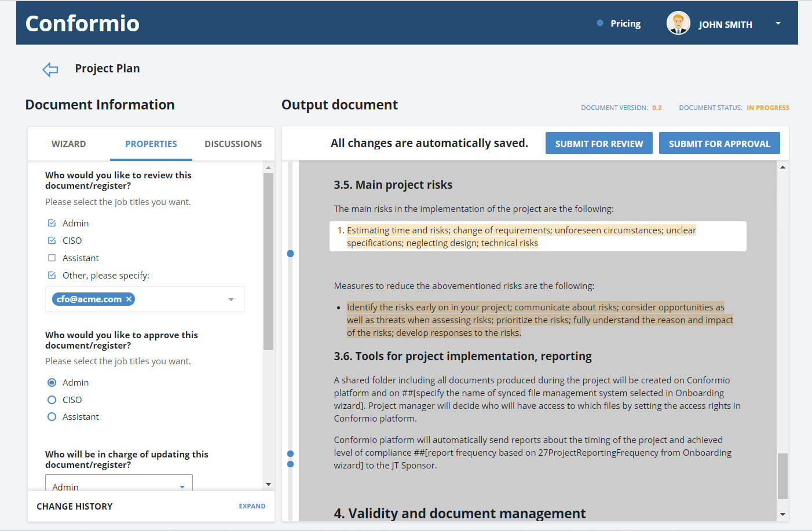
Task: Expand the Change History panel
Action: click(x=252, y=506)
